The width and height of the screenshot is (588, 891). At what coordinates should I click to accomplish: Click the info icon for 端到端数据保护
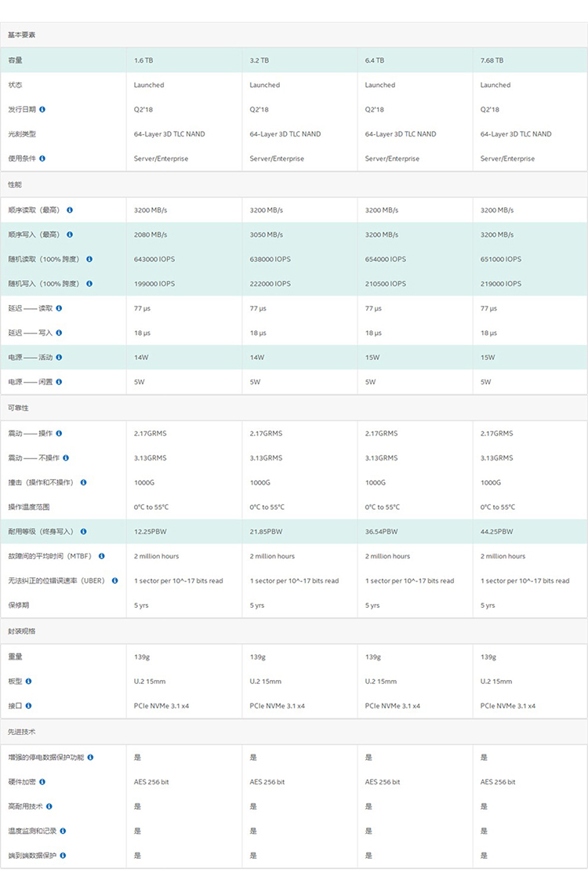click(x=63, y=856)
